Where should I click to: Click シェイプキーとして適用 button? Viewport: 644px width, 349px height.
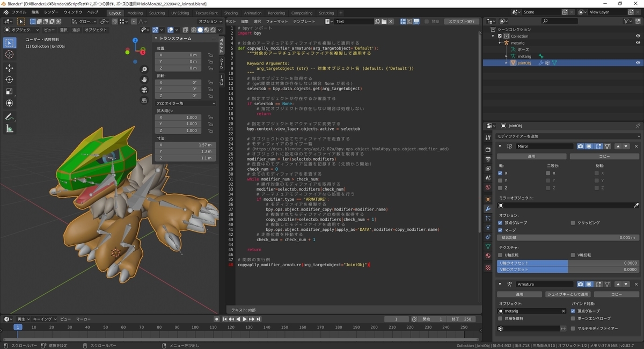pyautogui.click(x=568, y=294)
